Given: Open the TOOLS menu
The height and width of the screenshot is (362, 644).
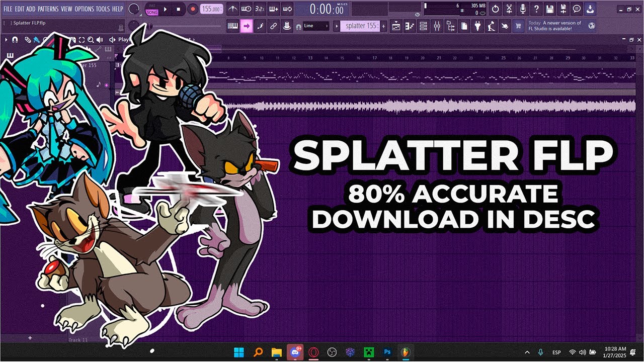Looking at the screenshot, I should pos(103,9).
